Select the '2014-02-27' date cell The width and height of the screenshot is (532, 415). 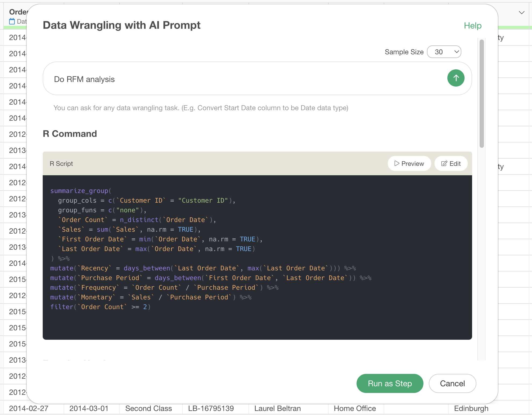(29, 409)
